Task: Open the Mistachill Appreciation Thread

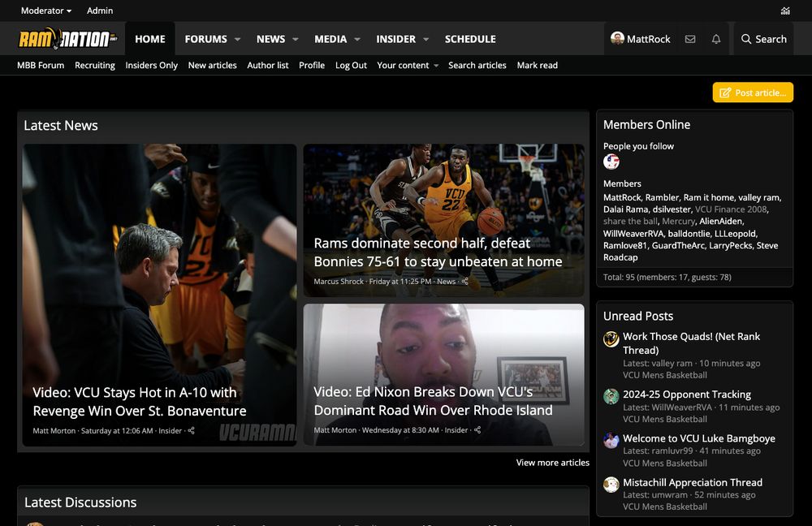Action: pyautogui.click(x=693, y=482)
